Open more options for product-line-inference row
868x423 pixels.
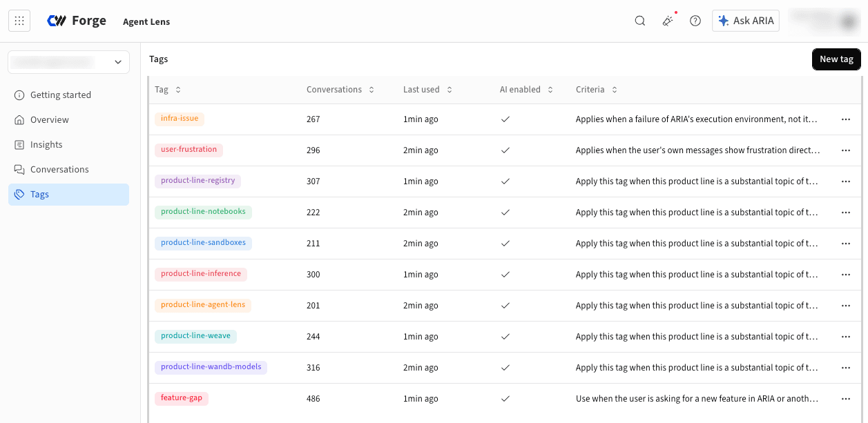pos(846,275)
